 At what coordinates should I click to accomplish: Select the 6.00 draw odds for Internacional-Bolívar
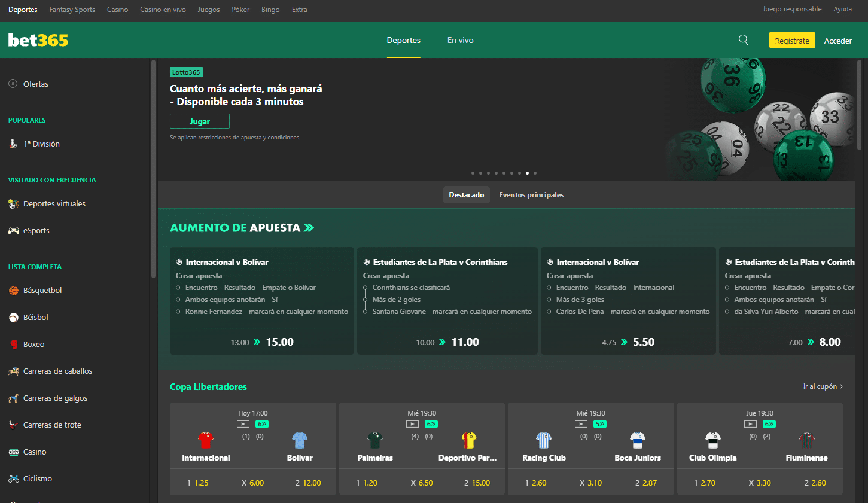252,482
